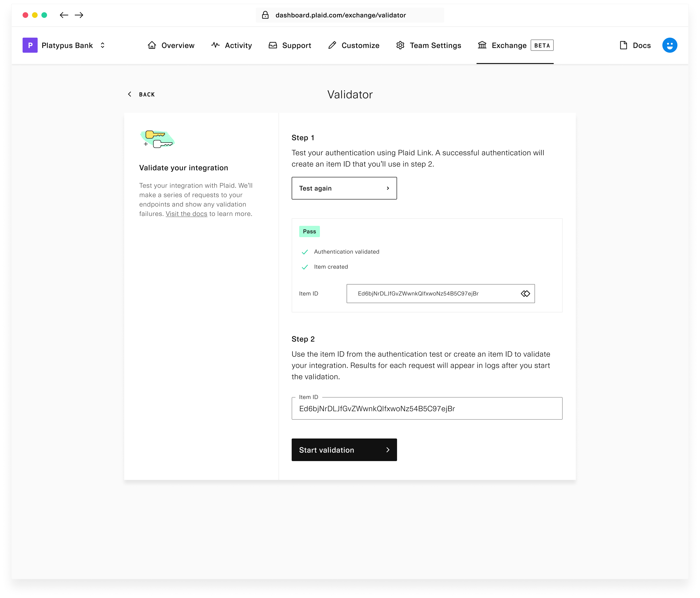The height and width of the screenshot is (598, 700).
Task: Click the BETA badge
Action: tap(542, 45)
